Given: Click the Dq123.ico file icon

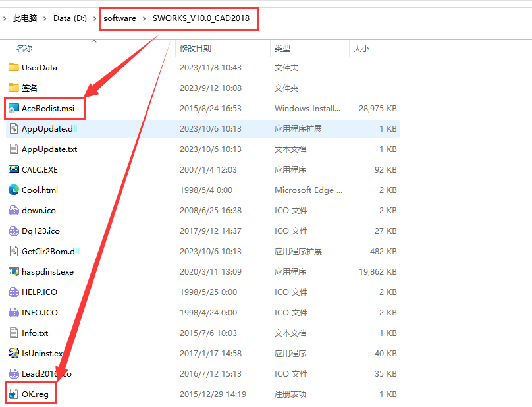Looking at the screenshot, I should [14, 231].
